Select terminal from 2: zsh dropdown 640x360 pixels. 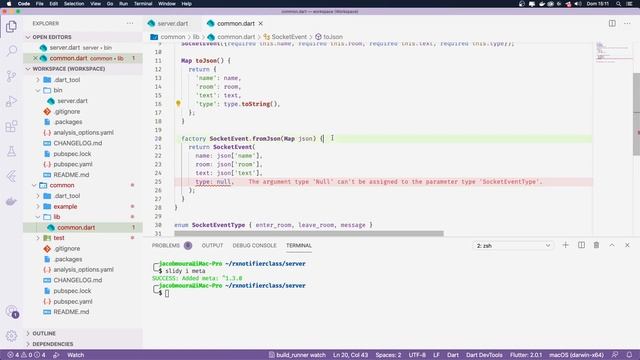pyautogui.click(x=513, y=246)
